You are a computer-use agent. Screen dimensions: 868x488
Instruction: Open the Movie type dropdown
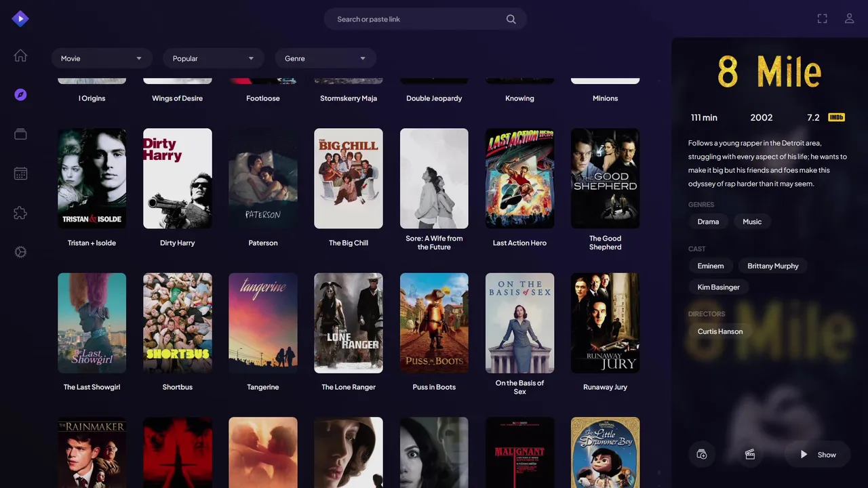[x=102, y=58]
